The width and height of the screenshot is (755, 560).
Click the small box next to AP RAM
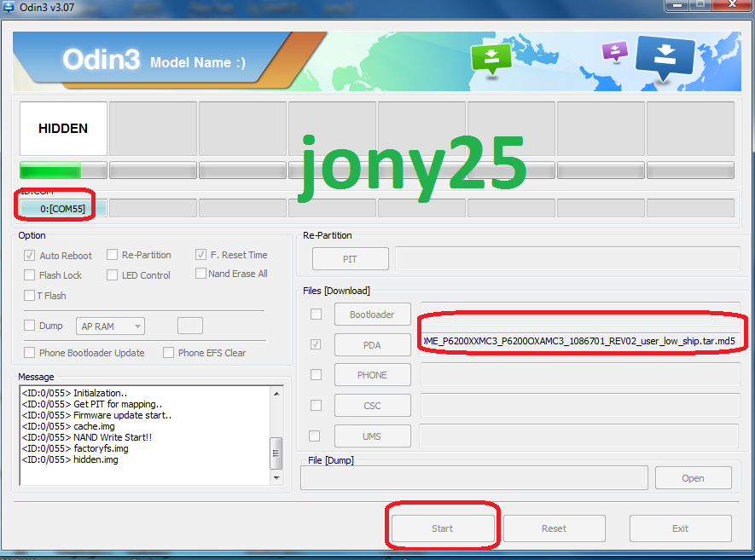tap(190, 326)
